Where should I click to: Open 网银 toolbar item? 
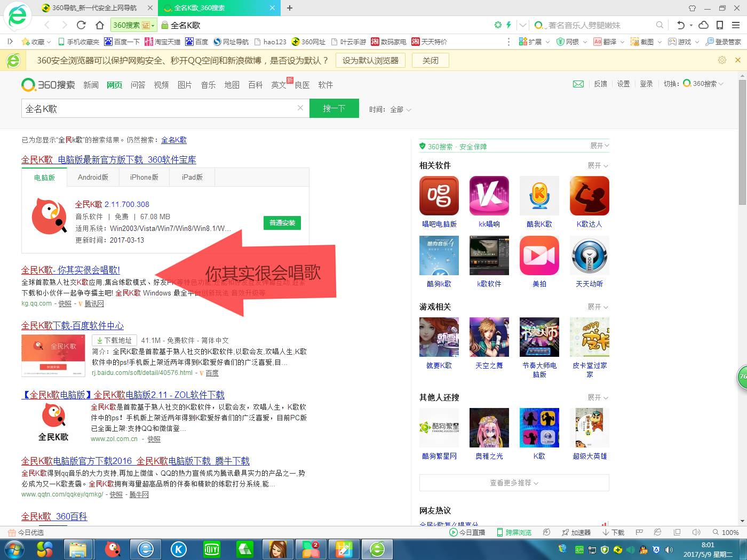tap(571, 42)
